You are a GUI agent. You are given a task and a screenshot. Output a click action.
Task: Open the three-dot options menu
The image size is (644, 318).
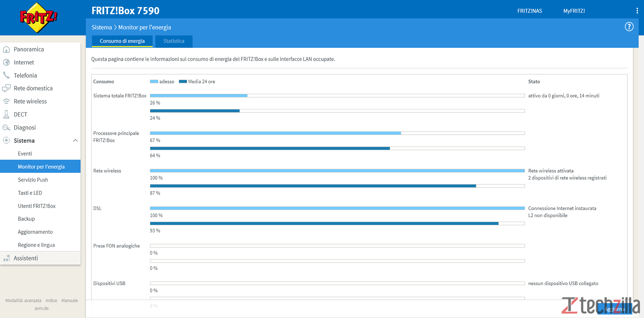pyautogui.click(x=637, y=11)
